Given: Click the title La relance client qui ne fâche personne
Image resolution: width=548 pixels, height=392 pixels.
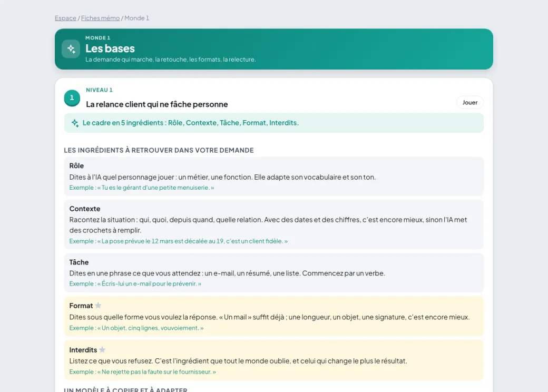Looking at the screenshot, I should [157, 104].
